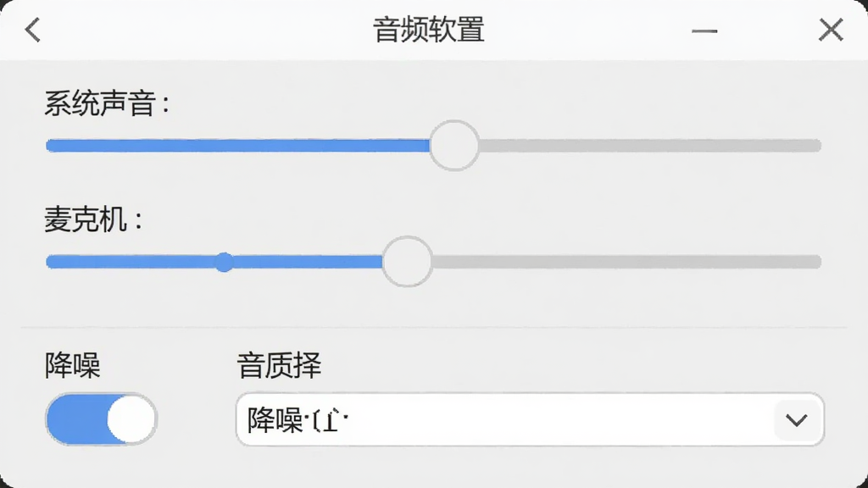
Task: Close the audio settings window
Action: click(x=831, y=30)
